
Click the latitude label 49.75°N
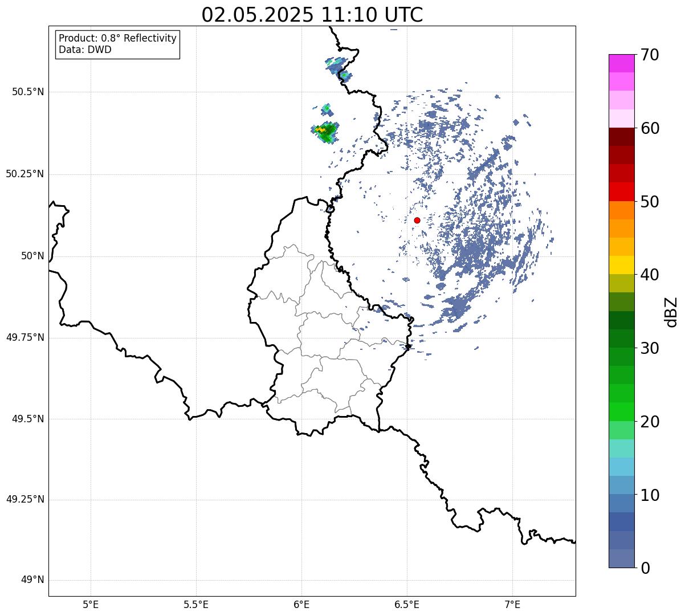25,337
